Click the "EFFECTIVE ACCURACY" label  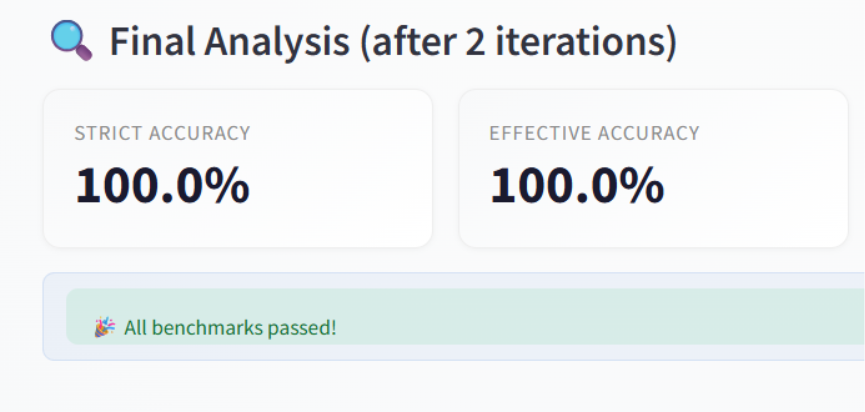(594, 133)
